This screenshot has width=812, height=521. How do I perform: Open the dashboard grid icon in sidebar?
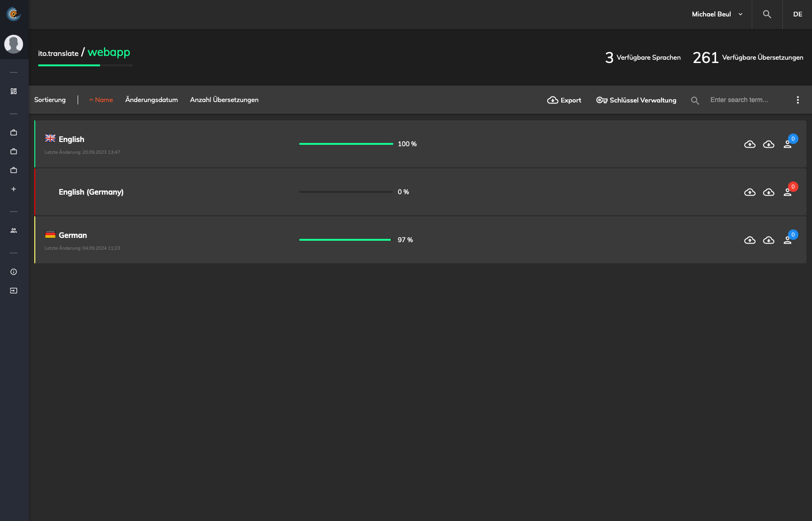coord(14,91)
